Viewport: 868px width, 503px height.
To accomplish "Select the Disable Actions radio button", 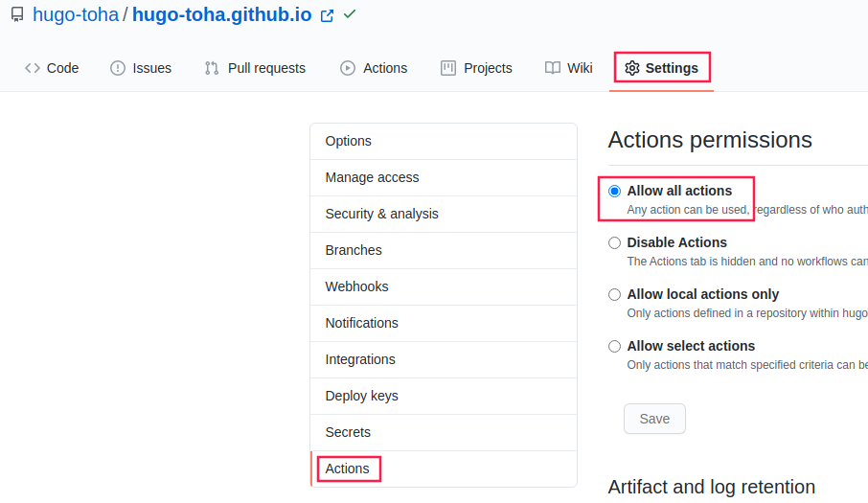I will tap(615, 242).
